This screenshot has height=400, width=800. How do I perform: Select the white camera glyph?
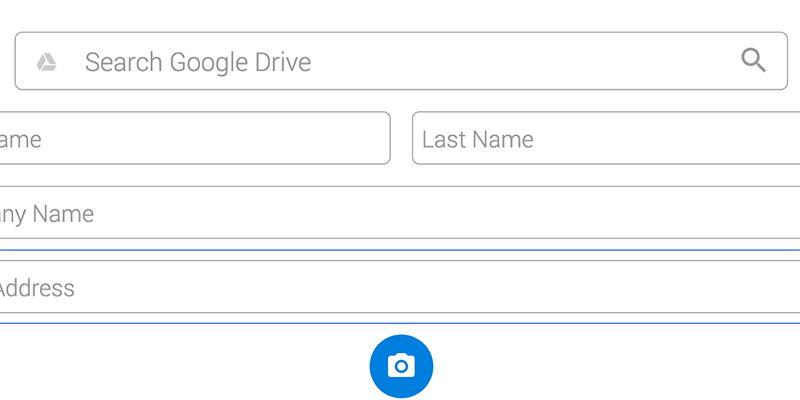coord(401,366)
